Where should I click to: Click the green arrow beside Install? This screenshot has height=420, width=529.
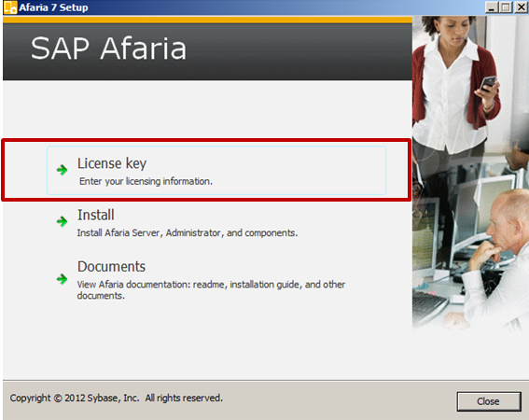pyautogui.click(x=63, y=221)
